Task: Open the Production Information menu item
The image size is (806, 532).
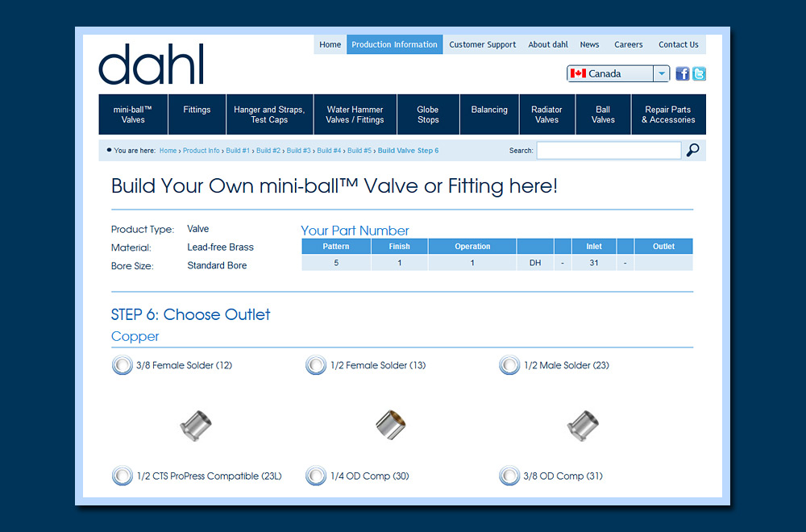Action: click(394, 44)
